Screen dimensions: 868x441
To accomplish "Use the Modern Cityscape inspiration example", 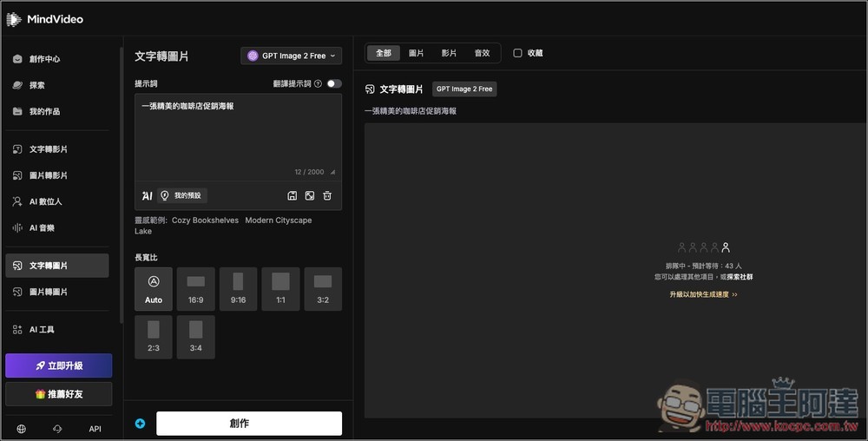I will pos(279,220).
